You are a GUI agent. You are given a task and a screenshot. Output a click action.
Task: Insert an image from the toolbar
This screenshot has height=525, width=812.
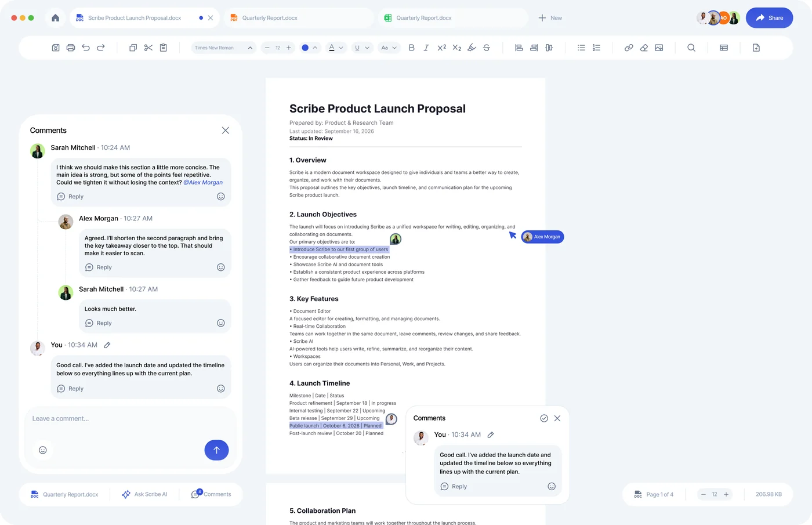(659, 48)
